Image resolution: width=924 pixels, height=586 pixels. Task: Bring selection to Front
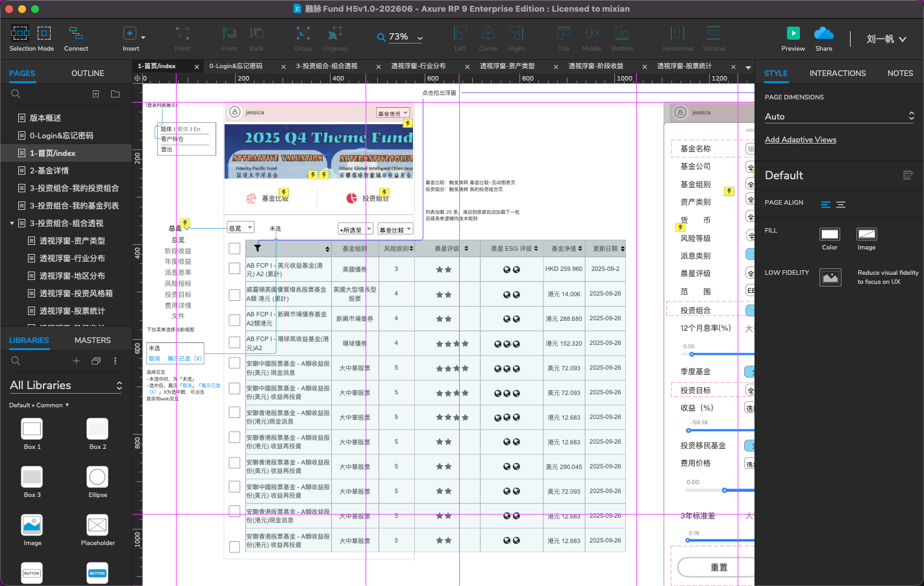[x=229, y=38]
